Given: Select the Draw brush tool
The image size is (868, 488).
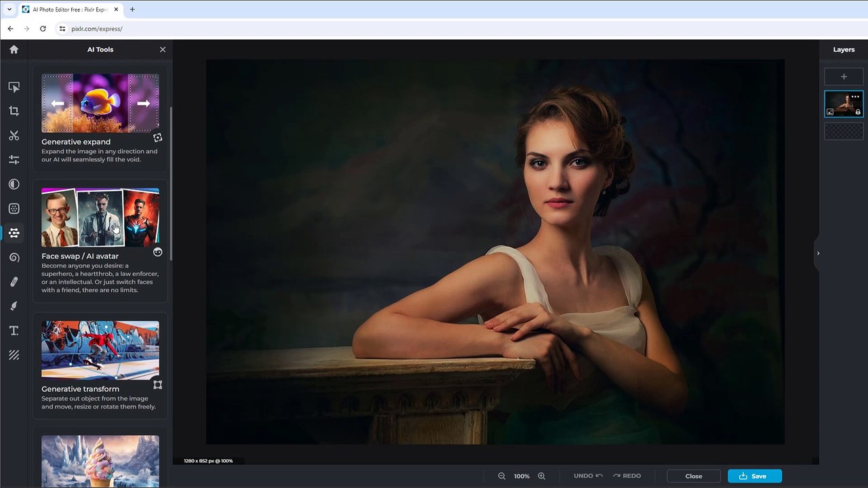Looking at the screenshot, I should click(x=14, y=306).
